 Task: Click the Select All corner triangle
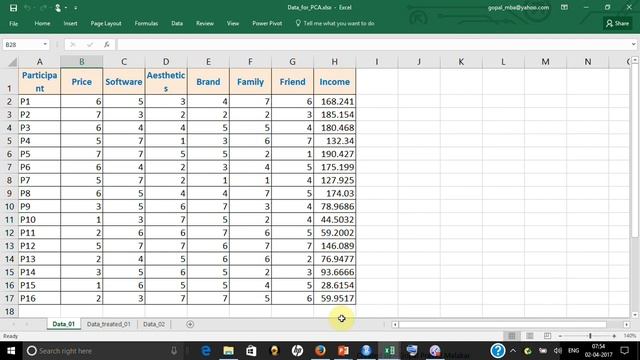(12, 62)
